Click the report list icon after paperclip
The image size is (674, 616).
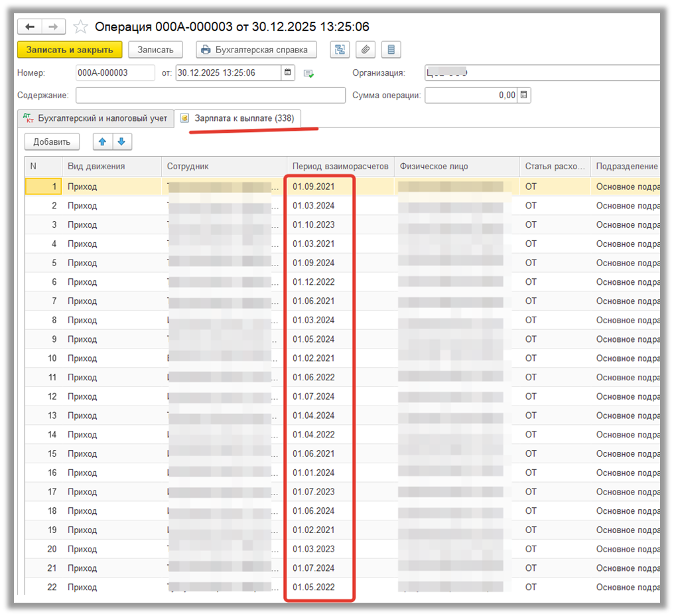[391, 50]
